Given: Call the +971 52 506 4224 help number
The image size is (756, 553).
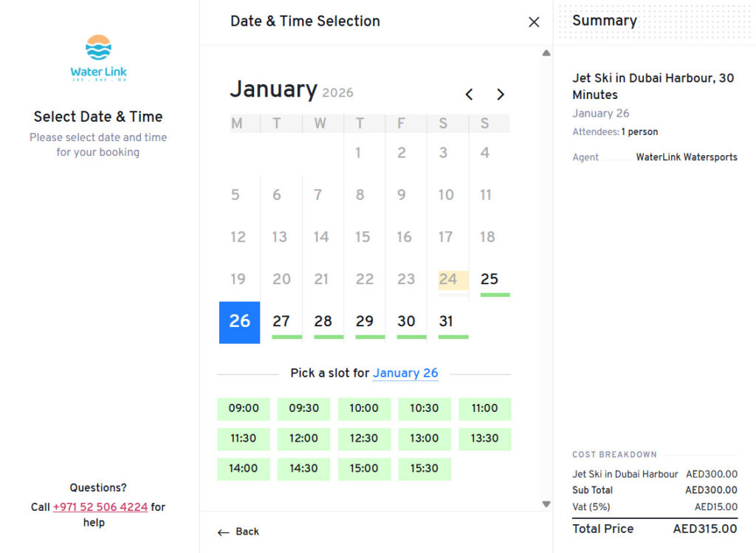Looking at the screenshot, I should [x=99, y=507].
